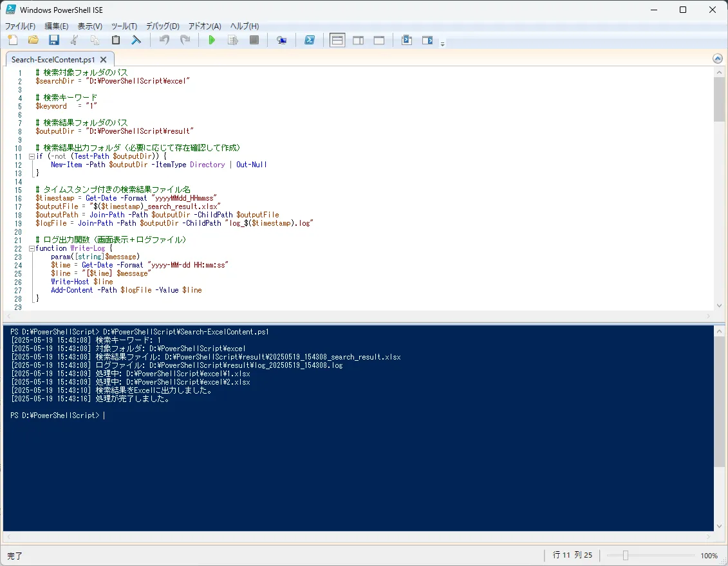Toggle Show Script Pane Right layout
Viewport: 728px width, 566px height.
359,41
